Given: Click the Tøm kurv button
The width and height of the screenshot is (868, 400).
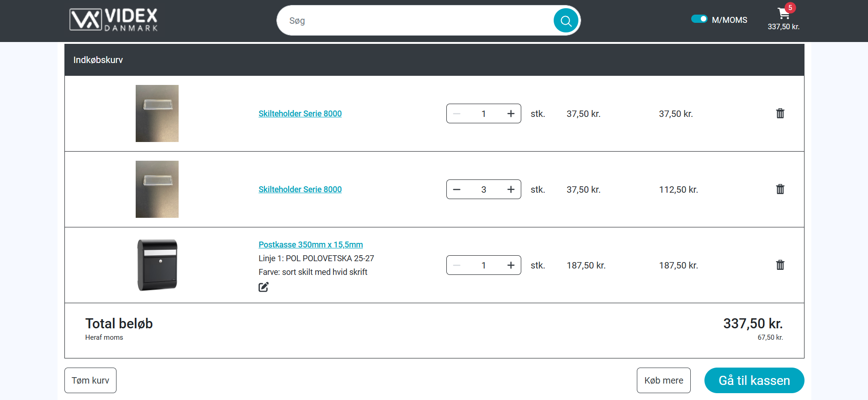Looking at the screenshot, I should coord(90,380).
